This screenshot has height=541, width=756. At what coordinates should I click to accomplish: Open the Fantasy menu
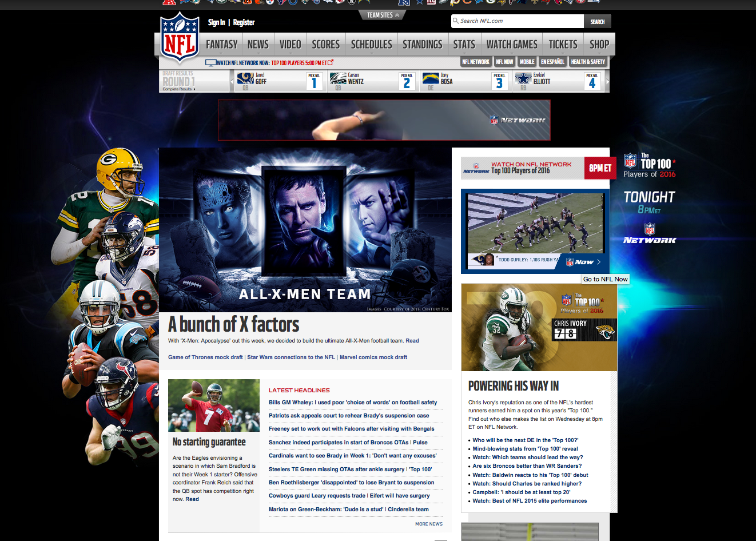coord(222,44)
